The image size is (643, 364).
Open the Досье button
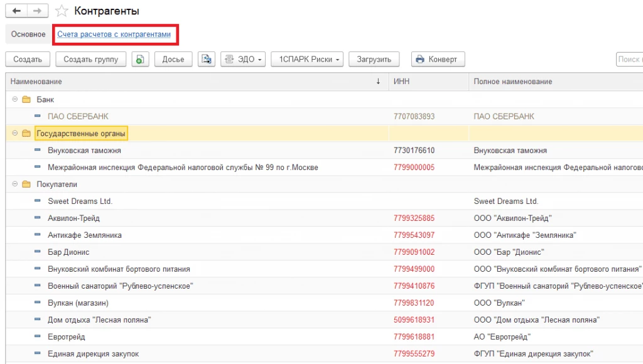[173, 60]
